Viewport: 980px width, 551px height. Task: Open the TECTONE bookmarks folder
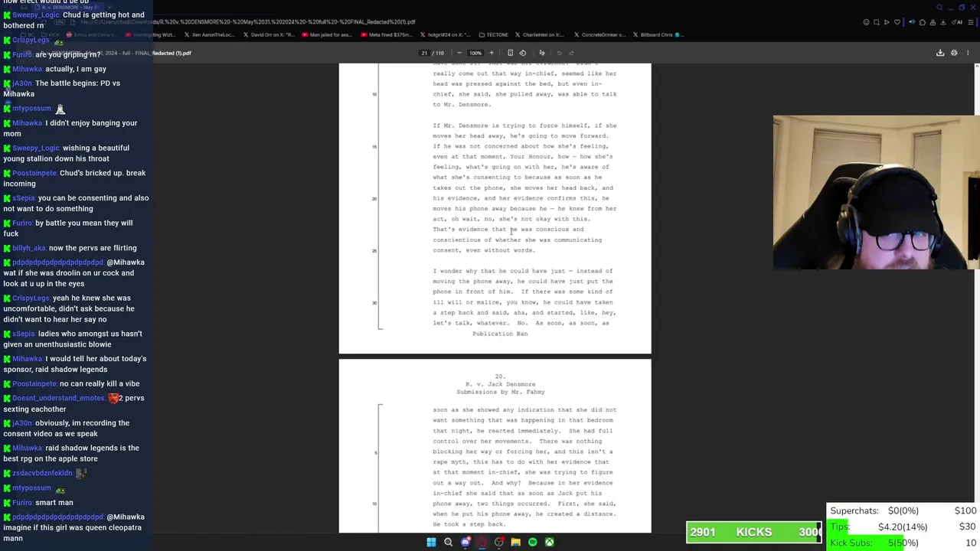point(493,34)
